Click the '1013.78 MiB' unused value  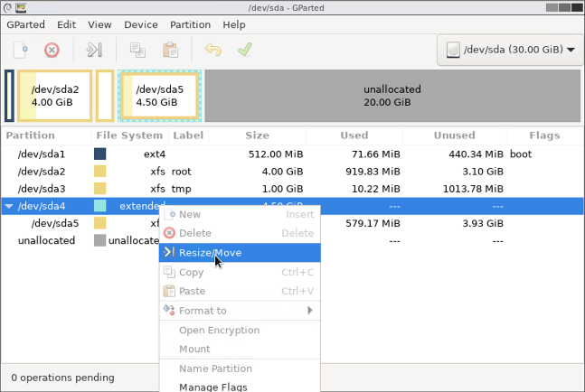tap(473, 189)
